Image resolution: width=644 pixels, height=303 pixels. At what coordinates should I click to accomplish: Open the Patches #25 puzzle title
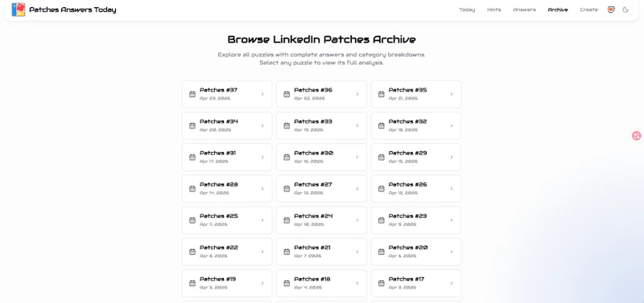[219, 216]
